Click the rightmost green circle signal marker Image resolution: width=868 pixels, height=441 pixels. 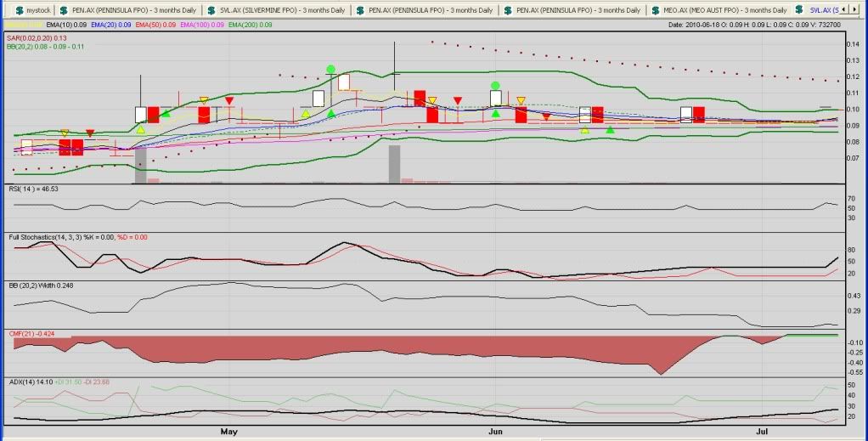coord(495,86)
